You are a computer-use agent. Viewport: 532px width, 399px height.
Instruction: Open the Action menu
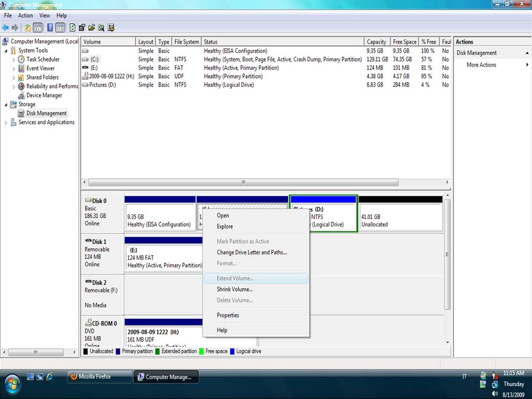25,16
